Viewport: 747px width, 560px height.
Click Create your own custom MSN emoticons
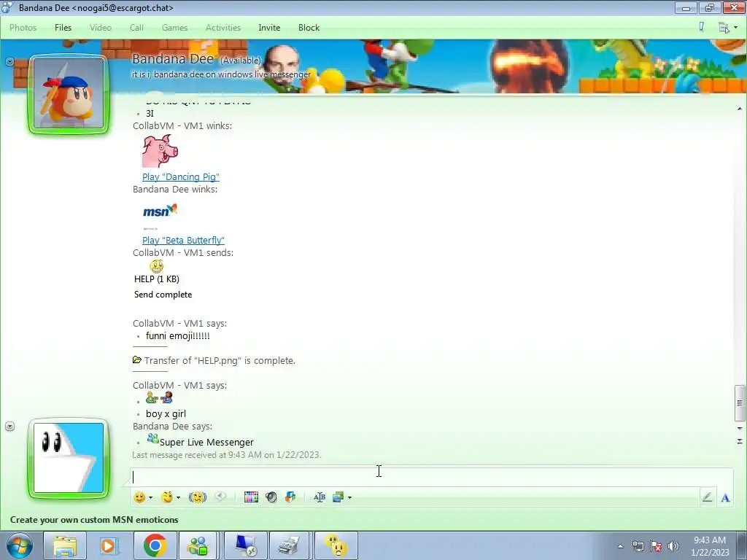94,519
